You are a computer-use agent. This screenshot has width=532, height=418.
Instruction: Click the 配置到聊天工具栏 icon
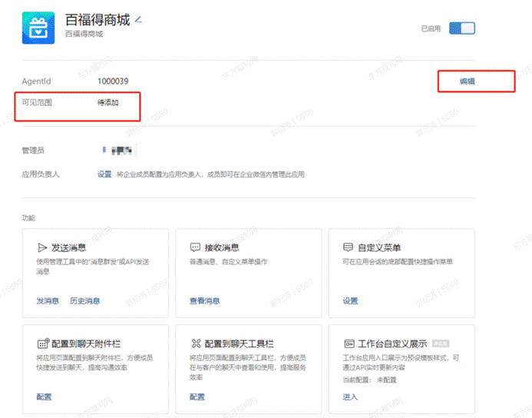point(195,344)
